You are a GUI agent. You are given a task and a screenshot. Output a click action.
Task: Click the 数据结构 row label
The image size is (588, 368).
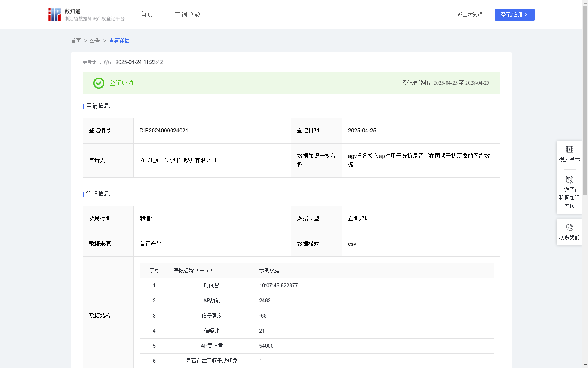point(100,315)
